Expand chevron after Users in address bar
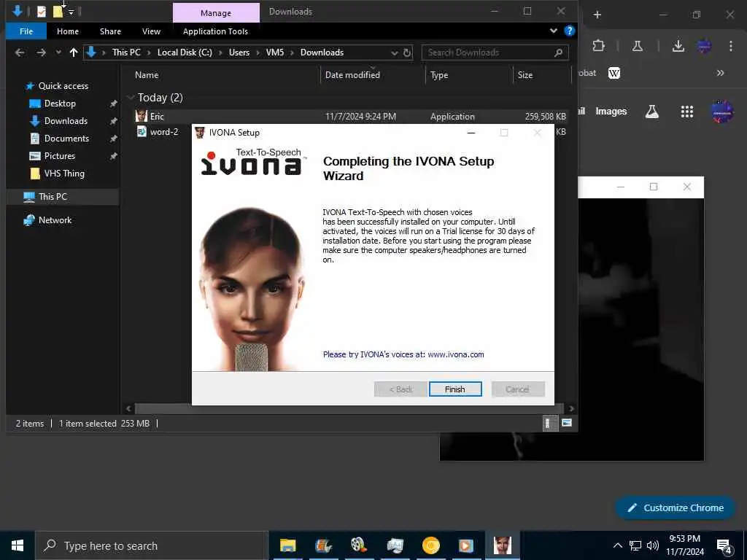Viewport: 747px width, 560px height. click(258, 52)
